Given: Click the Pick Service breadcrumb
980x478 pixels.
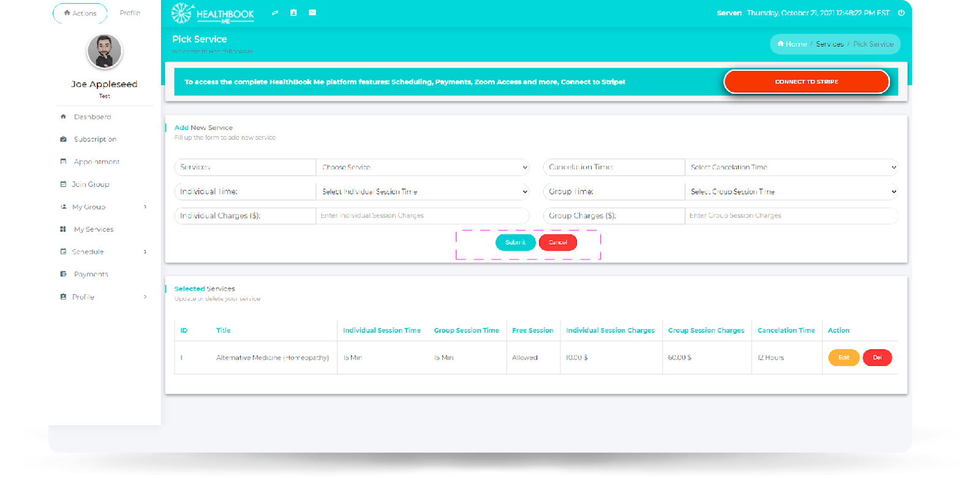Looking at the screenshot, I should coord(873,44).
